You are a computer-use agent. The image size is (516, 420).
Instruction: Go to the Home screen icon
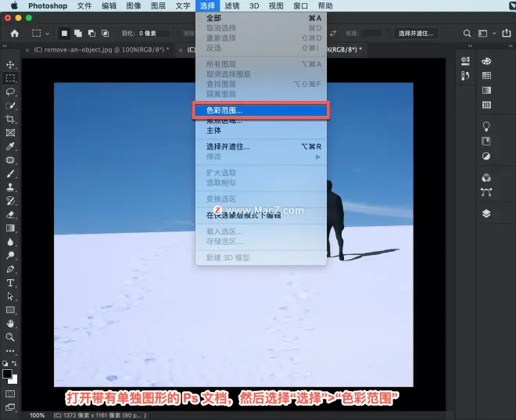(x=15, y=34)
